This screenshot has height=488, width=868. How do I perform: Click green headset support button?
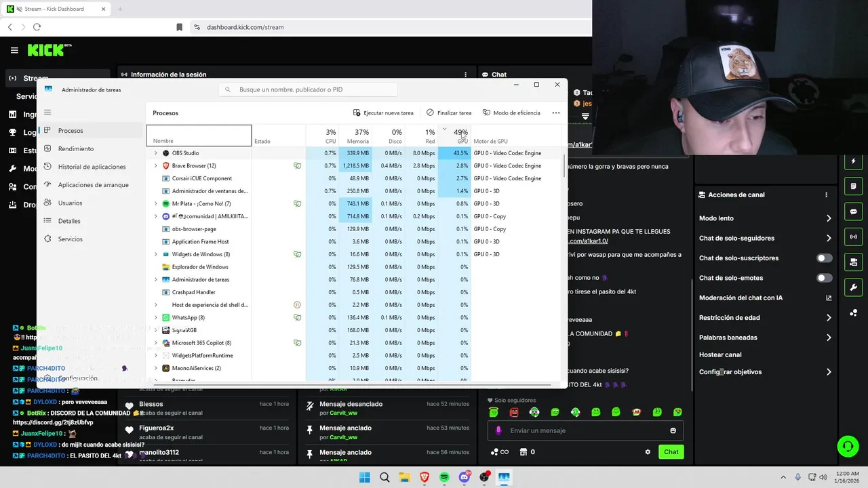[848, 446]
